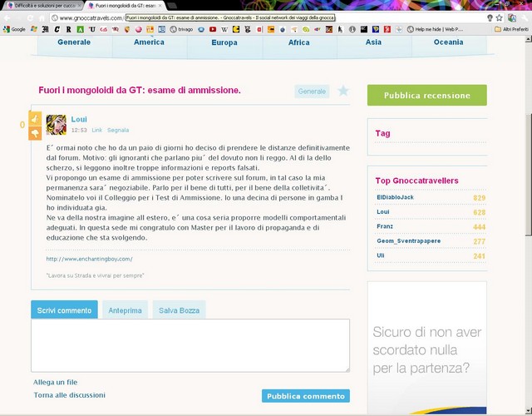
Task: Select the Salva Bozza tab
Action: pos(180,310)
